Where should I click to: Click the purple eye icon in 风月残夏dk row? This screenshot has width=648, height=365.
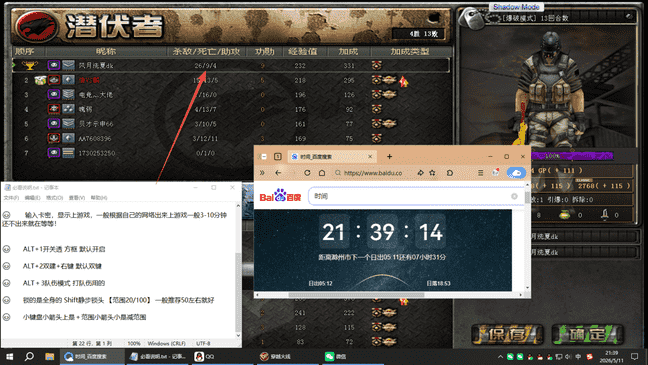[x=54, y=65]
